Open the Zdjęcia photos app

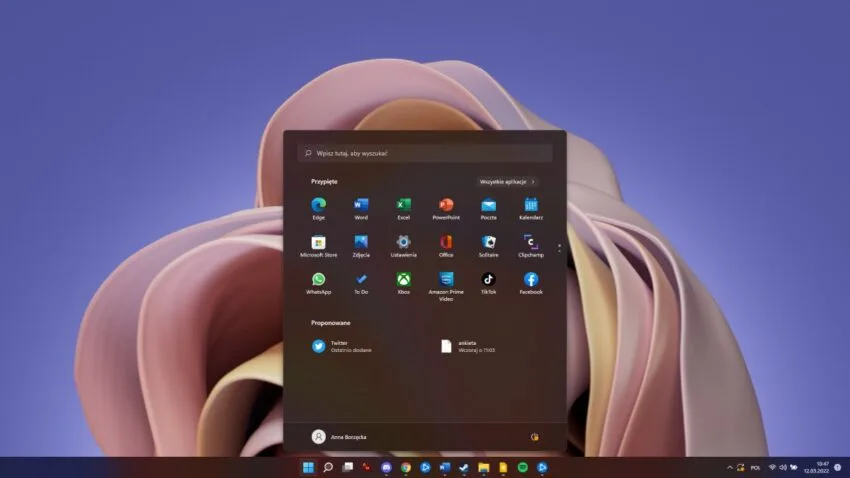[361, 246]
